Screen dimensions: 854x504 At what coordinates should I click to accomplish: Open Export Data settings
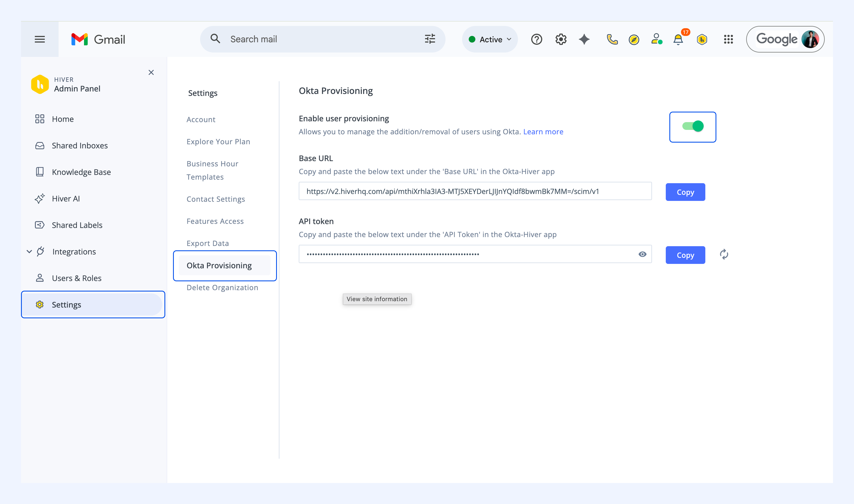(208, 243)
